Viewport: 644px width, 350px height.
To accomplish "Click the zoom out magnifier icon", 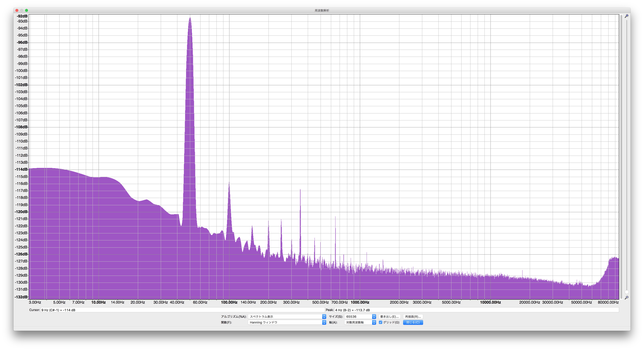I will (x=627, y=297).
